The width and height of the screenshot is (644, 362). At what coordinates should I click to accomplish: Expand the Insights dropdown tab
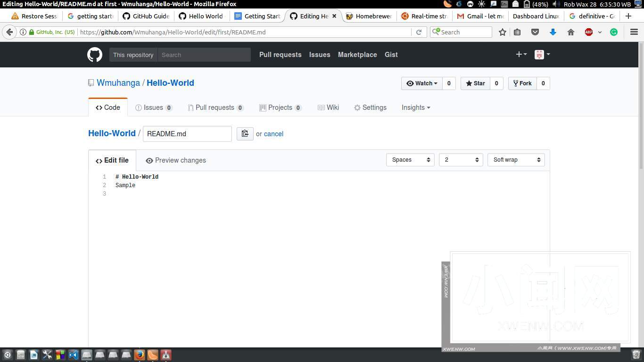tap(416, 107)
